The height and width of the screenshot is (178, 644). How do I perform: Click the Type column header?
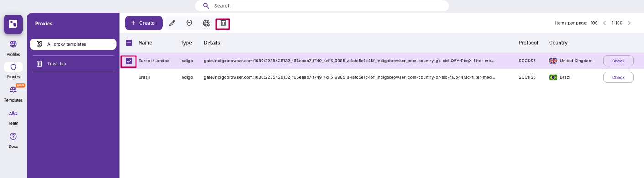(186, 43)
